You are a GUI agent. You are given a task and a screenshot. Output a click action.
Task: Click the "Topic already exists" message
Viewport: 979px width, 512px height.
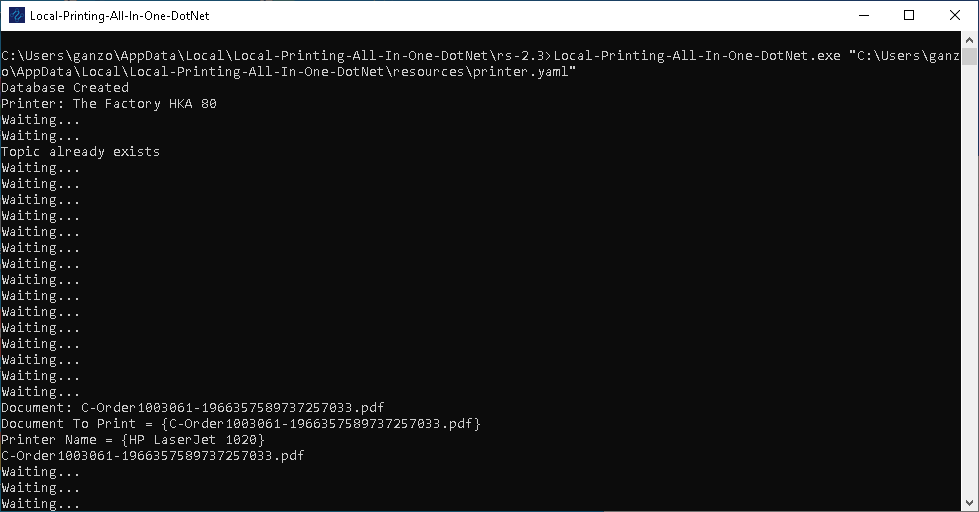[80, 152]
